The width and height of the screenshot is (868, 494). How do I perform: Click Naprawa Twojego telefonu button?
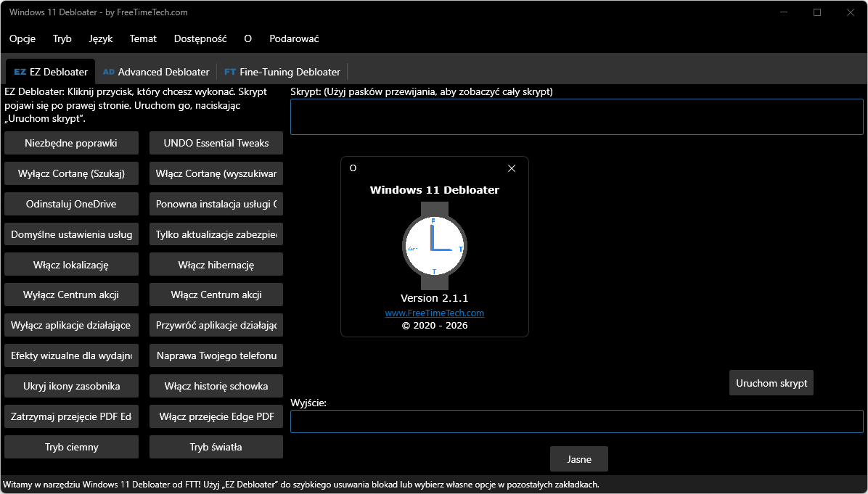pos(216,355)
